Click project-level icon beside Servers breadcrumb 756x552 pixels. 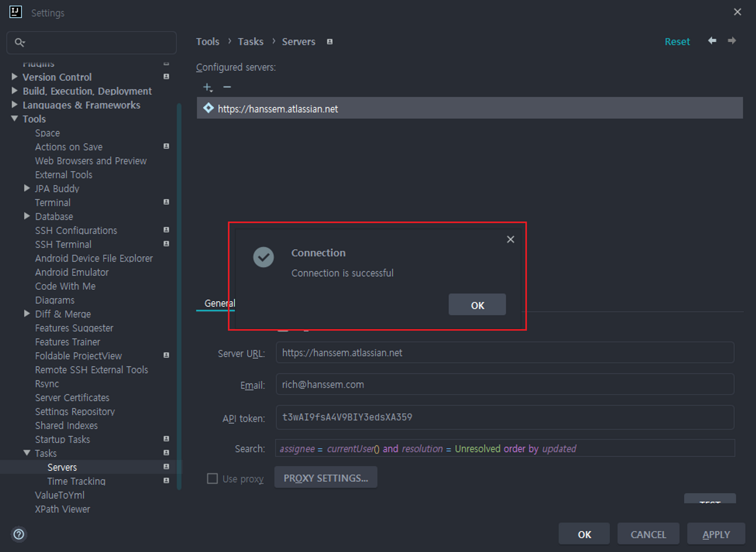[x=330, y=41]
